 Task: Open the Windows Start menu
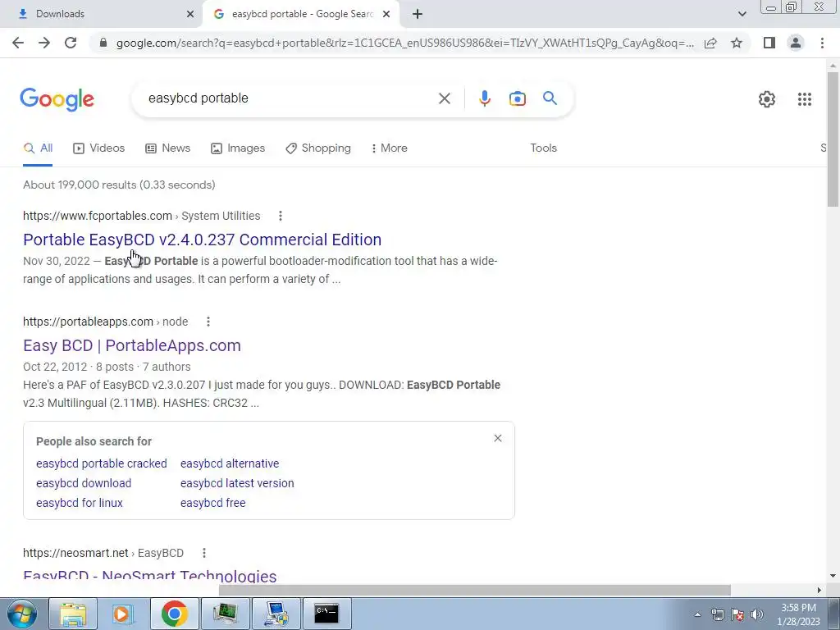coord(21,614)
